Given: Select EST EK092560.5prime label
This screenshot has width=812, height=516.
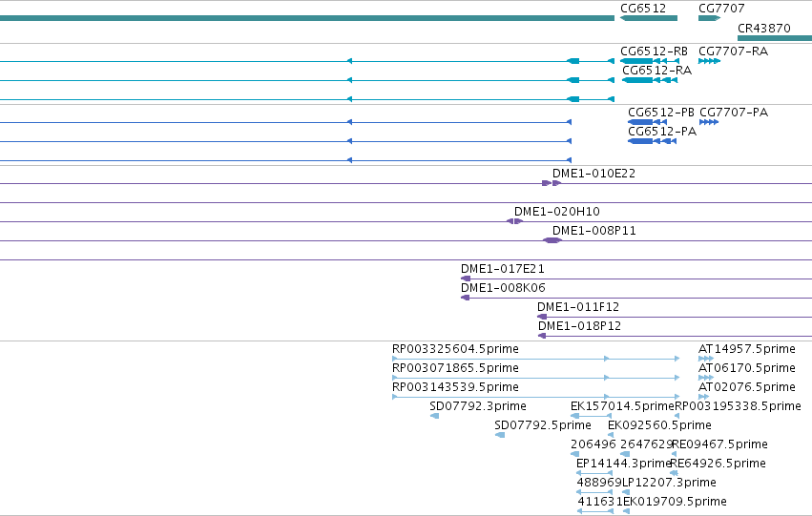Looking at the screenshot, I should pyautogui.click(x=659, y=426).
